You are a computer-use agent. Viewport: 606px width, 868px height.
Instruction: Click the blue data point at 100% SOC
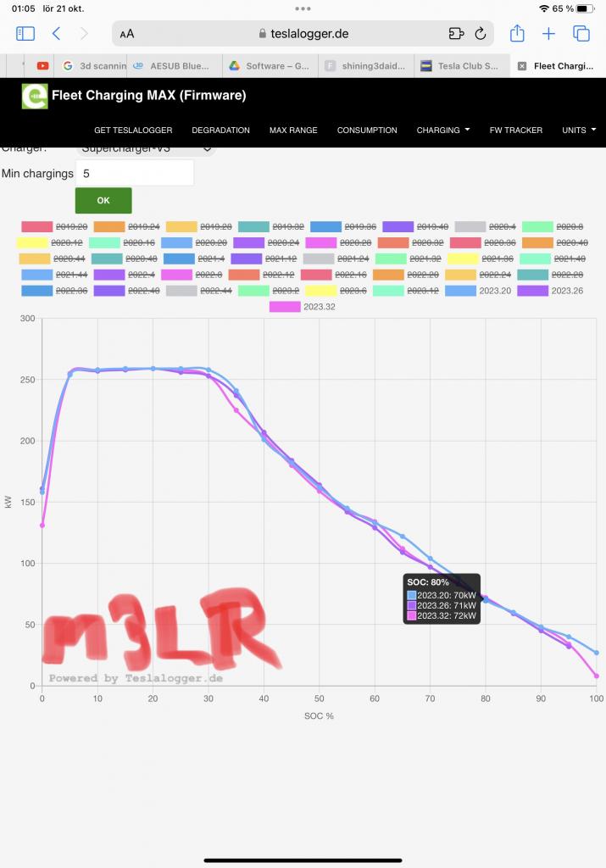click(596, 653)
